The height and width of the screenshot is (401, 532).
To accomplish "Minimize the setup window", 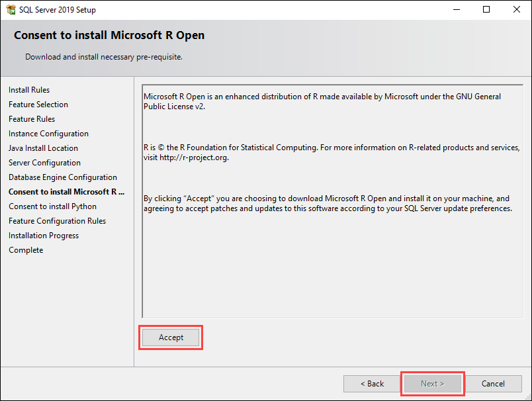I will pyautogui.click(x=457, y=9).
